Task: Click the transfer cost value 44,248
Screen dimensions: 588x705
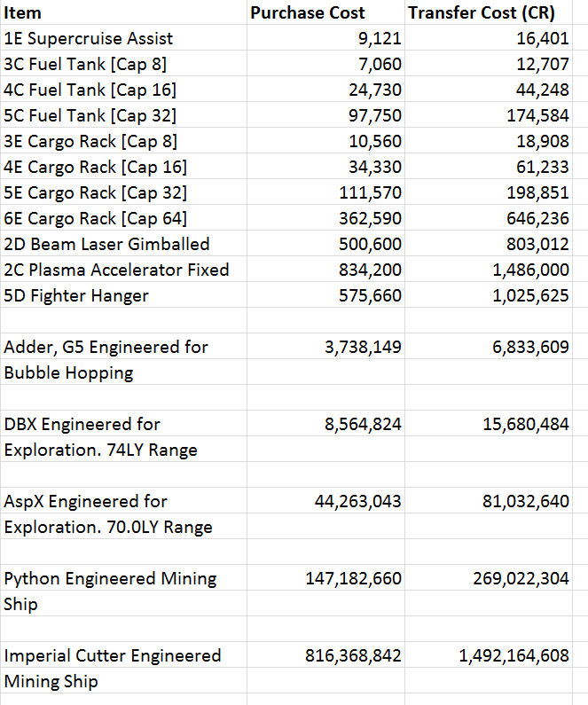Action: (x=542, y=90)
